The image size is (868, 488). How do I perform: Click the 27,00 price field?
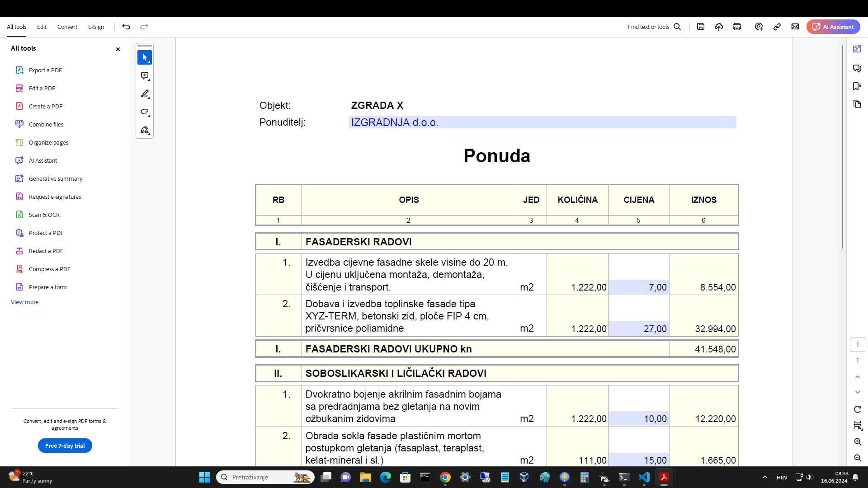639,328
